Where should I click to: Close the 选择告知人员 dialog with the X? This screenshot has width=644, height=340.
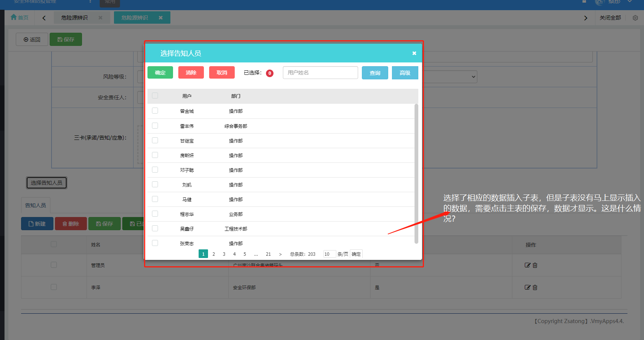click(414, 53)
